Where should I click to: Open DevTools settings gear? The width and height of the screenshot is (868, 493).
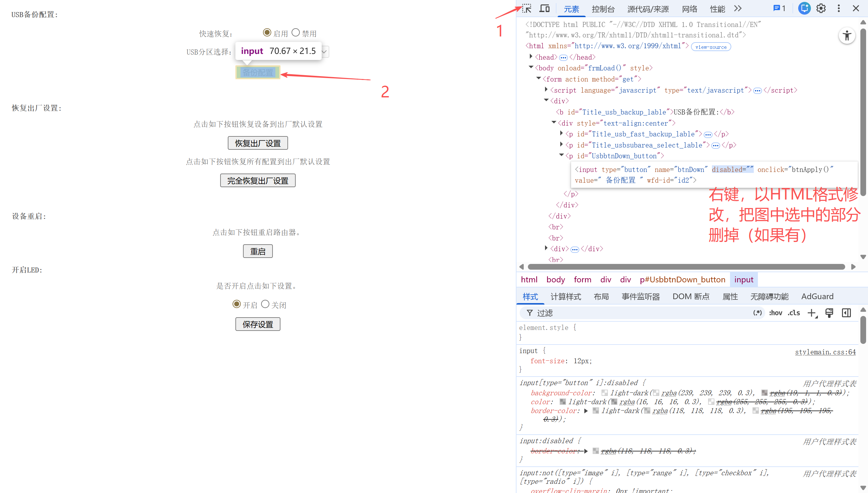coord(821,9)
